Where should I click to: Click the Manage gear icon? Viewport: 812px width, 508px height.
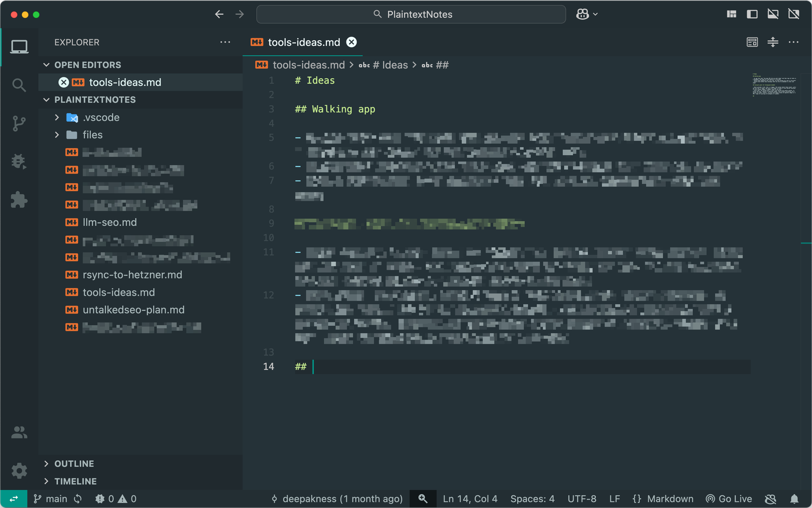19,470
